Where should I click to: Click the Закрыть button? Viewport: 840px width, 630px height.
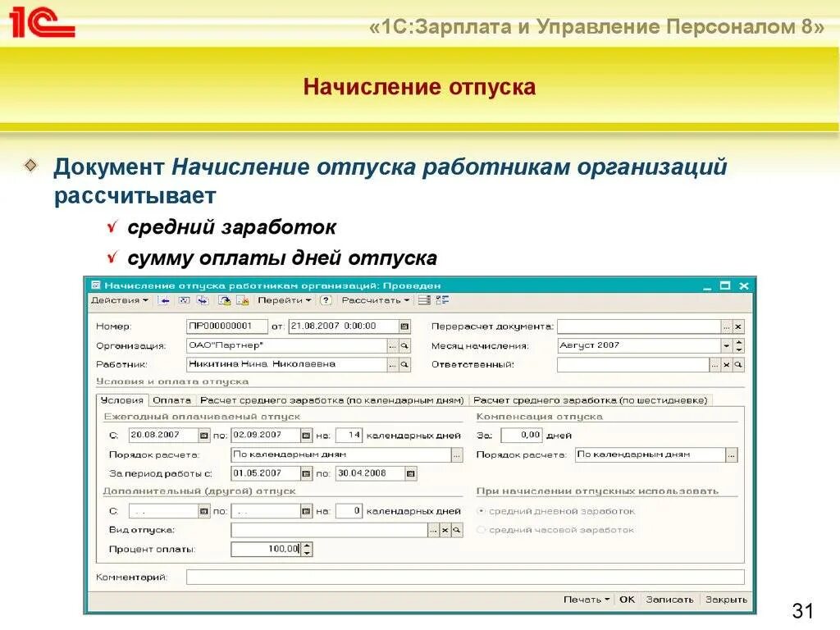coord(726,600)
